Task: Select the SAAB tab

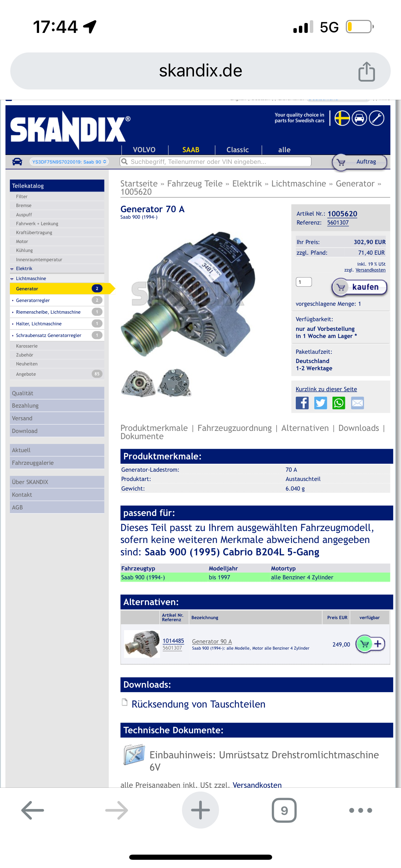Action: 191,150
